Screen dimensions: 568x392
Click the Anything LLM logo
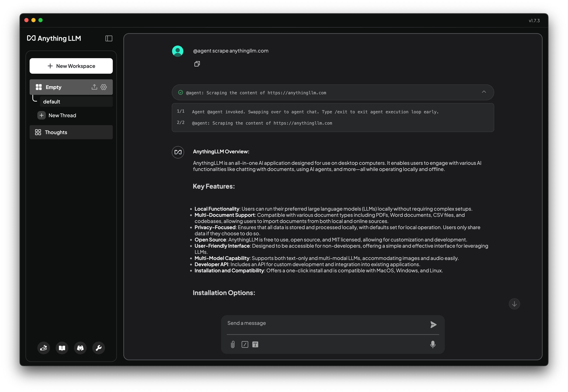tap(54, 38)
